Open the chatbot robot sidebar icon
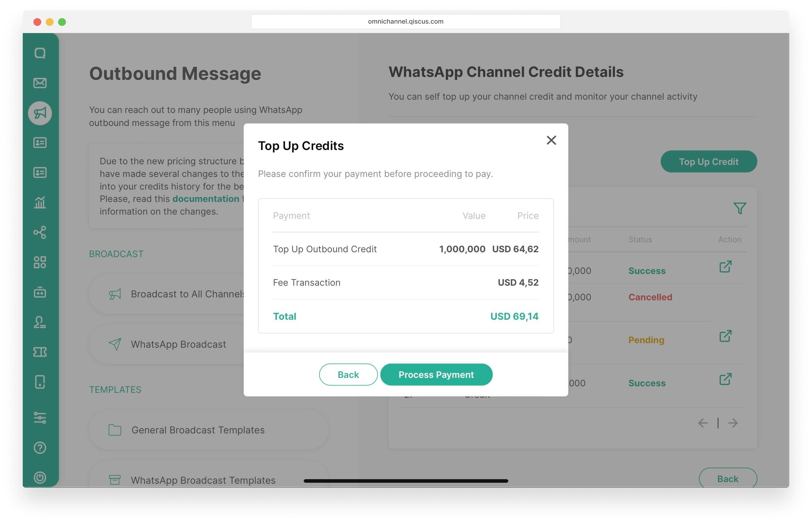 (40, 292)
